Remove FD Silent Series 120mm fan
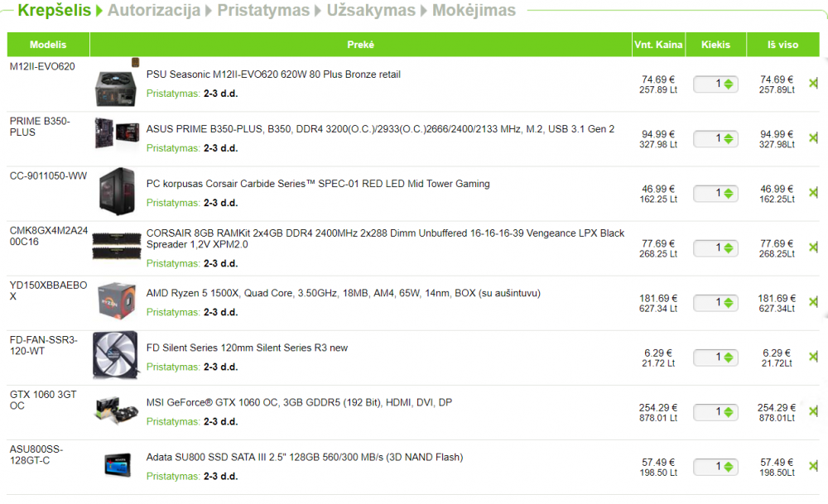This screenshot has width=828, height=504. [813, 357]
